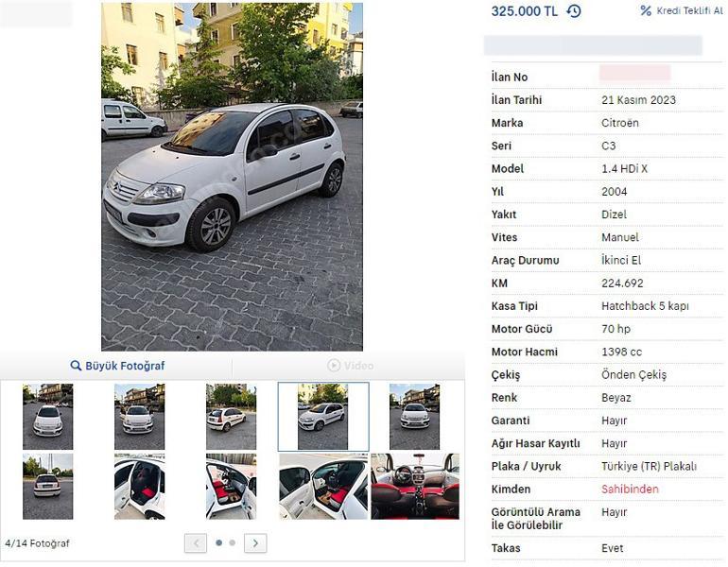Select the first gallery page dot
Image resolution: width=728 pixels, height=567 pixels.
(x=218, y=542)
